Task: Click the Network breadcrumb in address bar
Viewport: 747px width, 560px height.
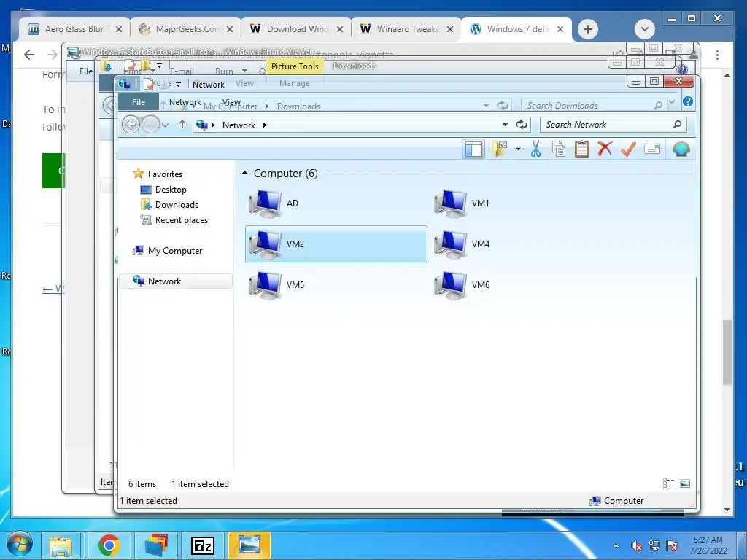Action: 239,125
